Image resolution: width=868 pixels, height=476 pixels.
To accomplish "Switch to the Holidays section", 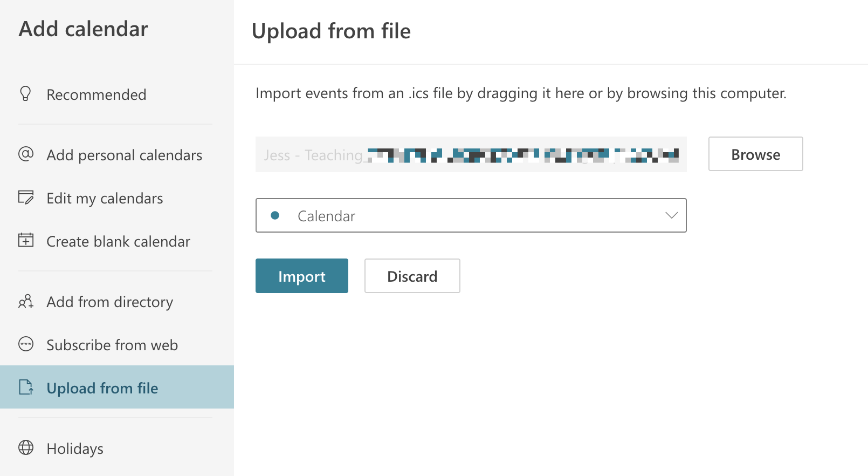I will pyautogui.click(x=74, y=448).
